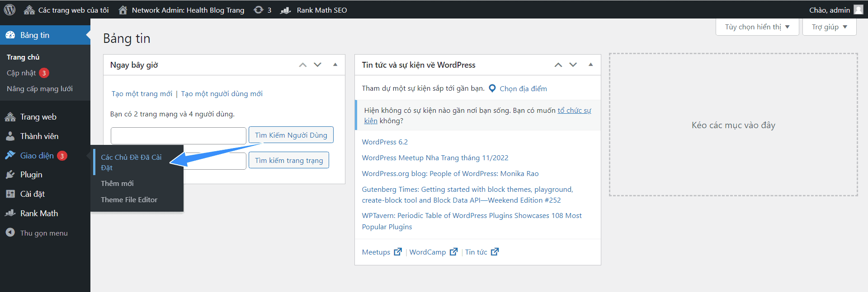The height and width of the screenshot is (292, 868).
Task: Click the 'Các trang web của tôi' sites icon
Action: [29, 10]
